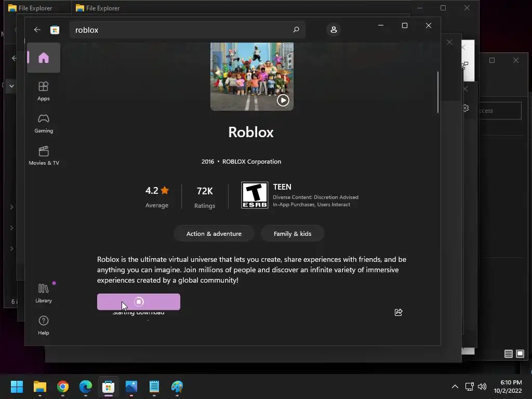
Task: Share the Roblox app page
Action: pos(398,312)
